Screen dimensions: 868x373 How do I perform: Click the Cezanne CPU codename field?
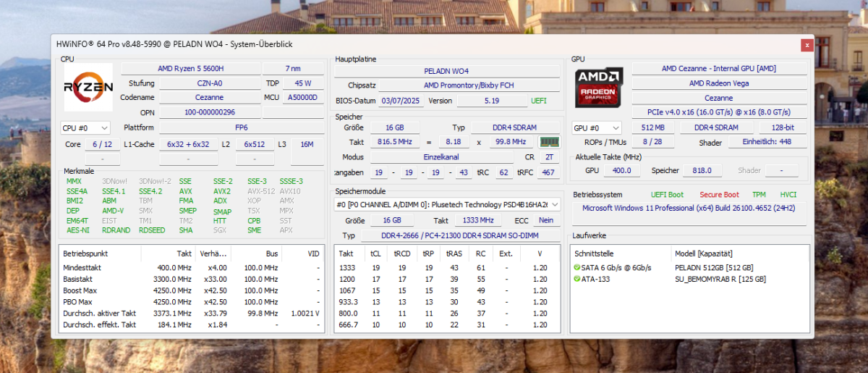point(210,98)
